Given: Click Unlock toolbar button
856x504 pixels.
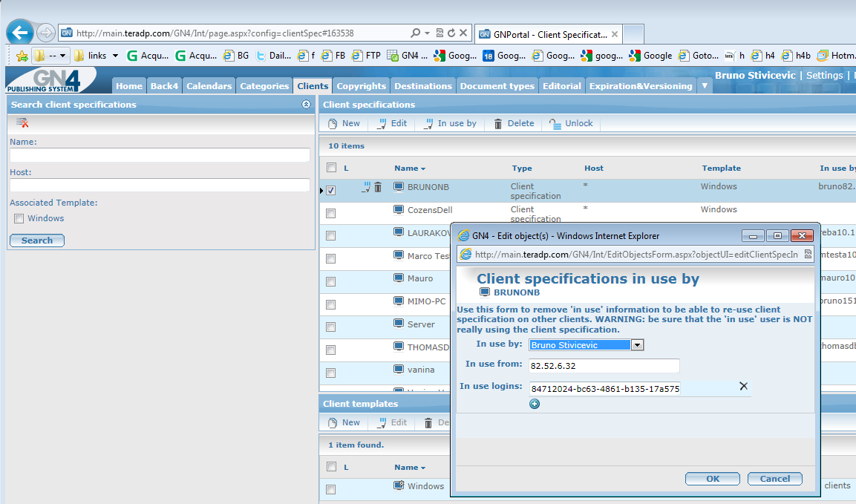Looking at the screenshot, I should 571,123.
